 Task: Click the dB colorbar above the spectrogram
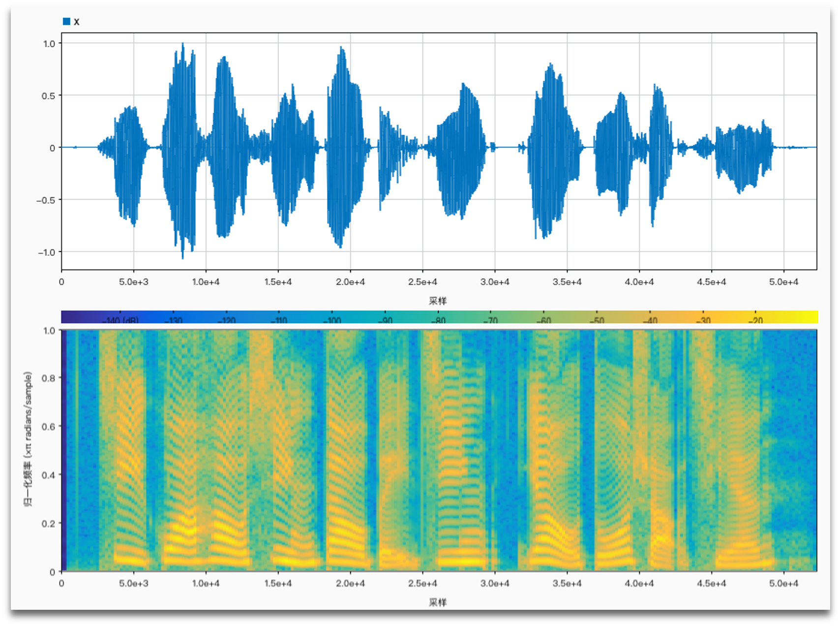tap(439, 316)
